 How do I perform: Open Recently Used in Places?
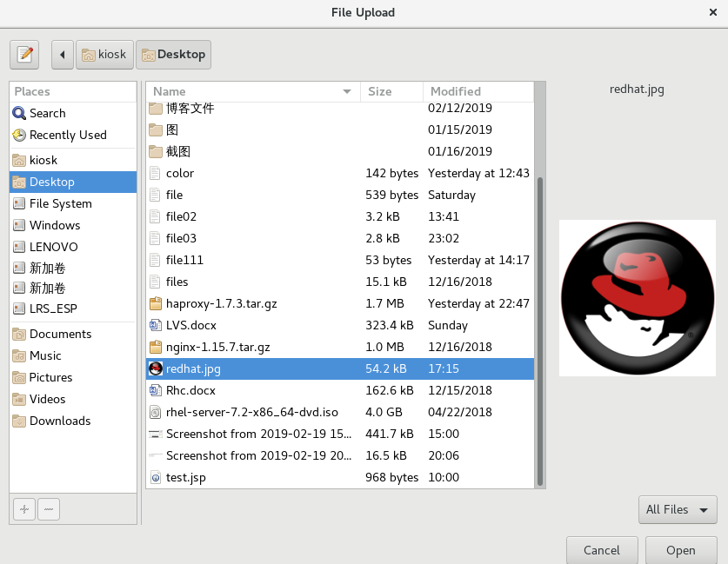tap(73, 135)
